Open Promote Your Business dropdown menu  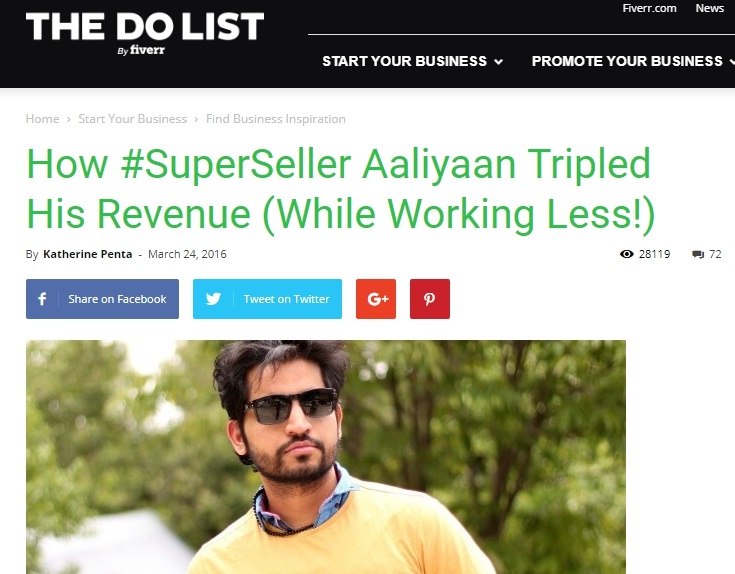tap(633, 61)
